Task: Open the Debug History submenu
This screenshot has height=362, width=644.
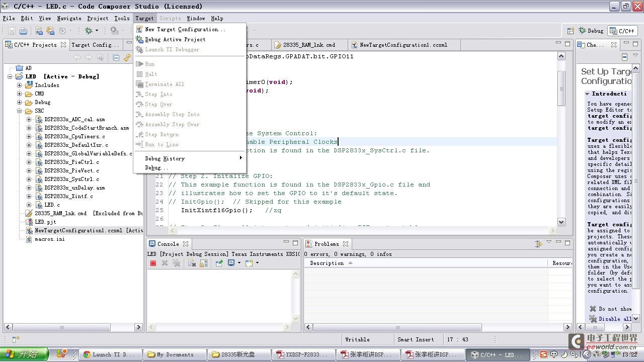Action: coord(189,158)
